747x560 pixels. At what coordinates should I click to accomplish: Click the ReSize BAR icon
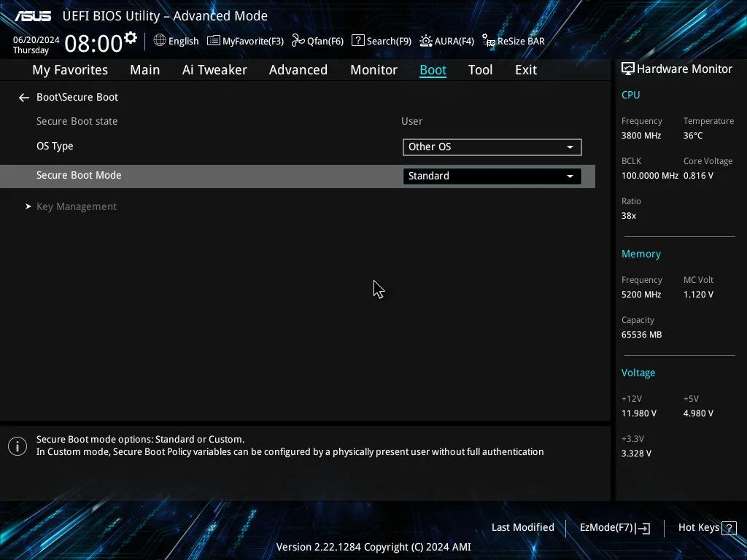489,41
